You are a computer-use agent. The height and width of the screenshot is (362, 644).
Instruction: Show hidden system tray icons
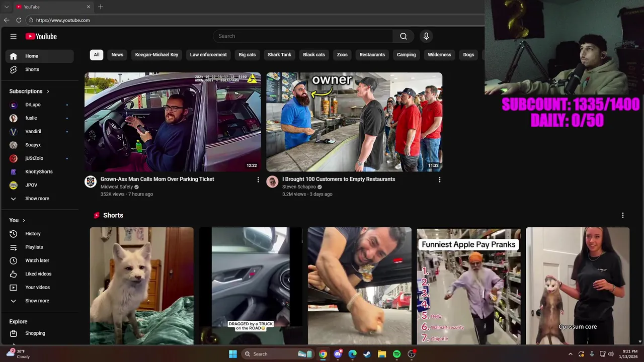click(x=571, y=354)
